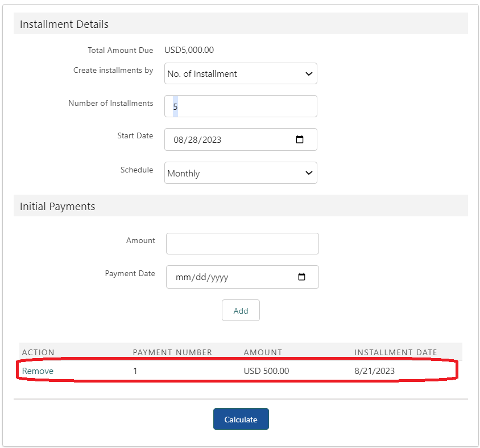
Task: Click the INSTALLMENT DATE column header
Action: (396, 352)
